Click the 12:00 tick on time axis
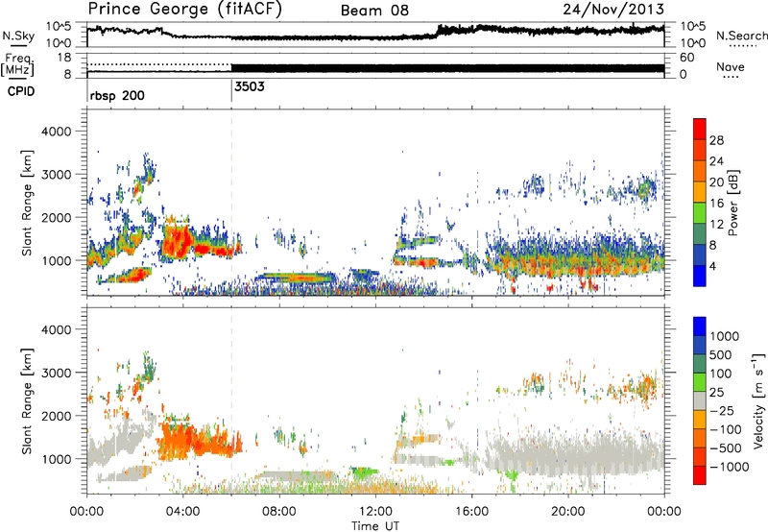Image resolution: width=768 pixels, height=532 pixels. point(375,510)
